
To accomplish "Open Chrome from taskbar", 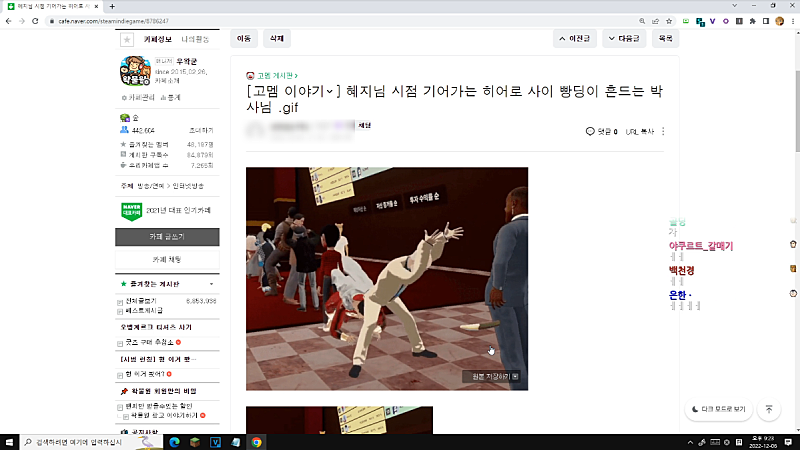I will coord(256,442).
